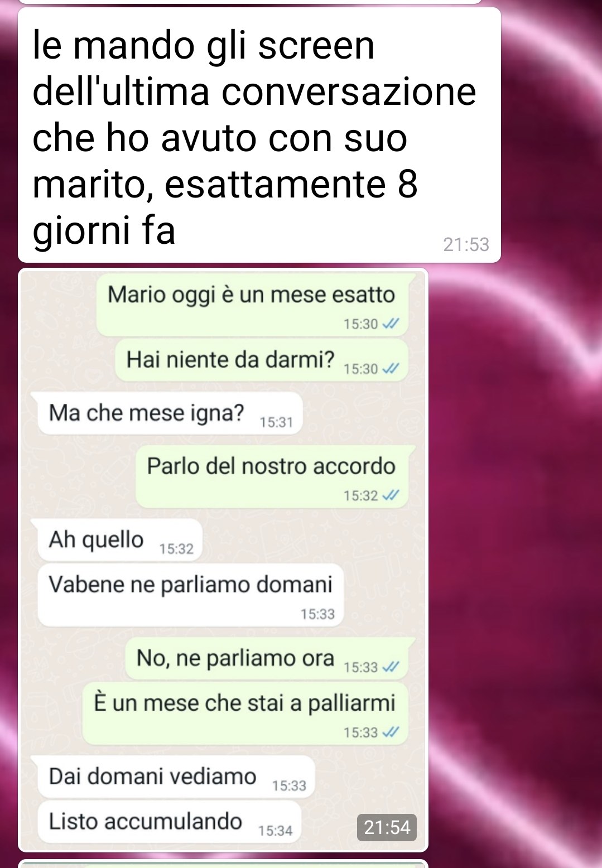Viewport: 602px width, 868px height.
Task: Tap the "Dai domani vediamo" bubble
Action: tap(176, 777)
